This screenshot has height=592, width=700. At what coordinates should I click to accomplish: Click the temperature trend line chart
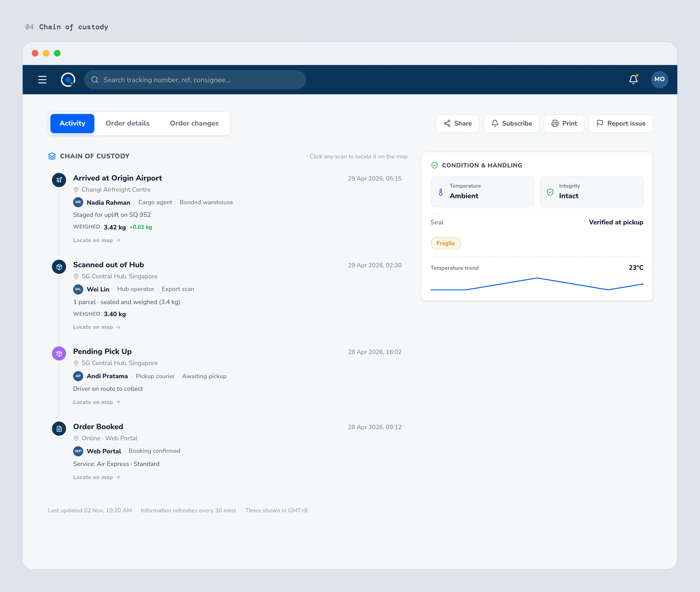click(x=537, y=284)
